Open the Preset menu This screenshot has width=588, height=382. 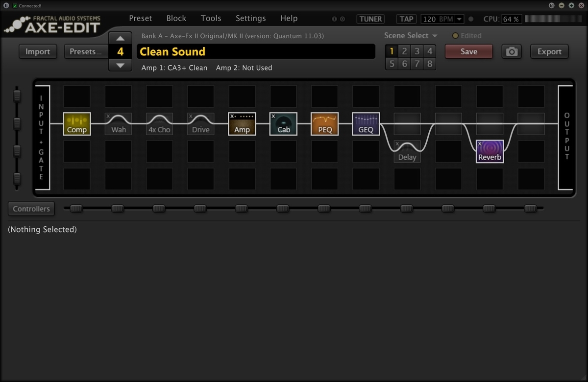141,18
